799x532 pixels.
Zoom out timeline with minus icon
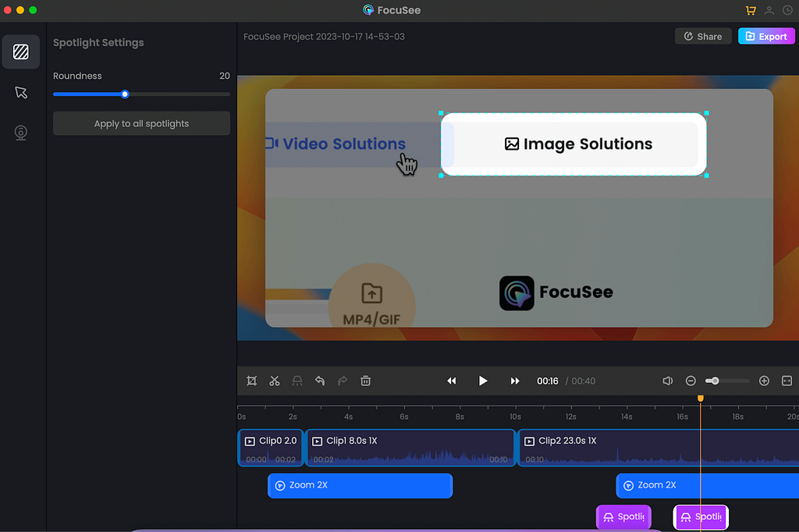(x=691, y=381)
